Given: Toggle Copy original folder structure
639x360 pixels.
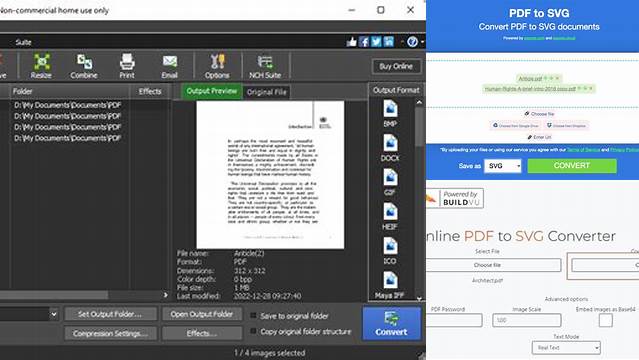Looking at the screenshot, I should 253,331.
